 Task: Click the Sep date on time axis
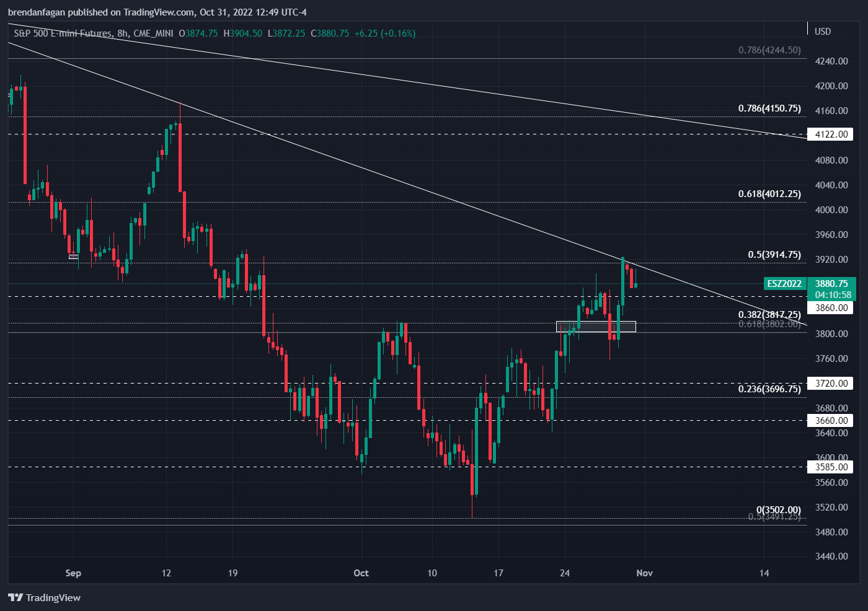point(73,573)
